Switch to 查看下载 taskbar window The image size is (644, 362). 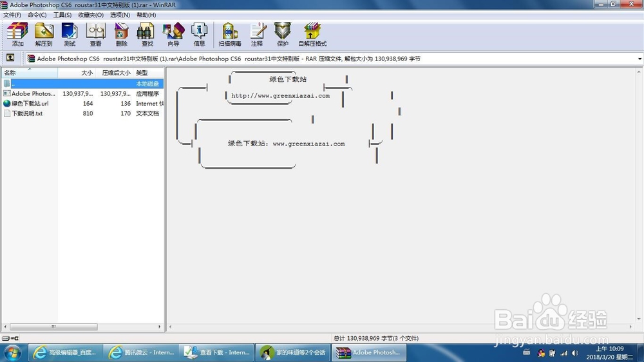point(216,352)
